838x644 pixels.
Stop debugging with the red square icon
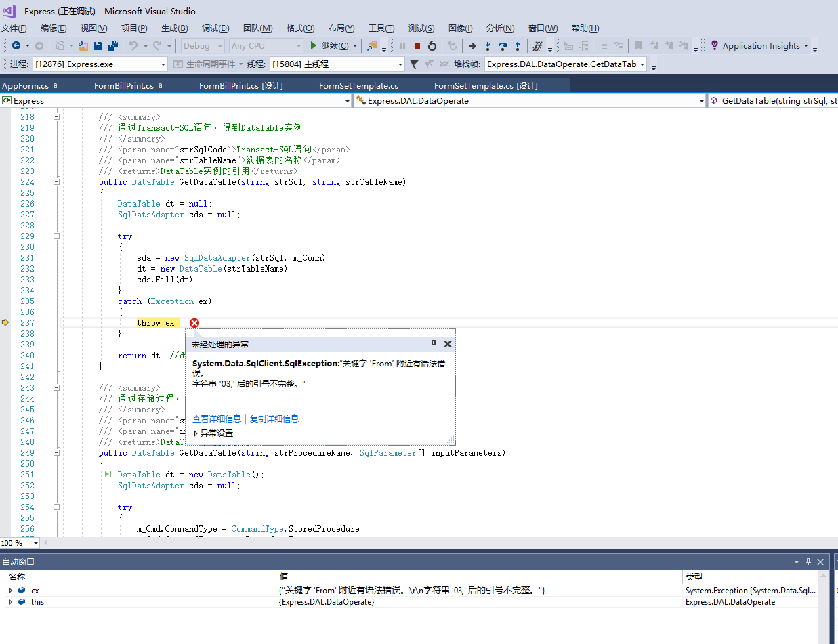pos(417,45)
